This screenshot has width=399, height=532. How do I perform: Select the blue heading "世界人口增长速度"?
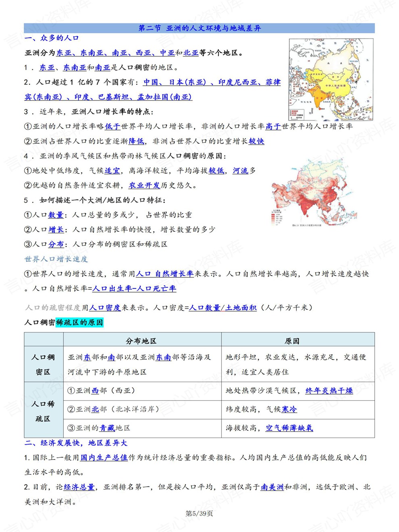coord(56,259)
